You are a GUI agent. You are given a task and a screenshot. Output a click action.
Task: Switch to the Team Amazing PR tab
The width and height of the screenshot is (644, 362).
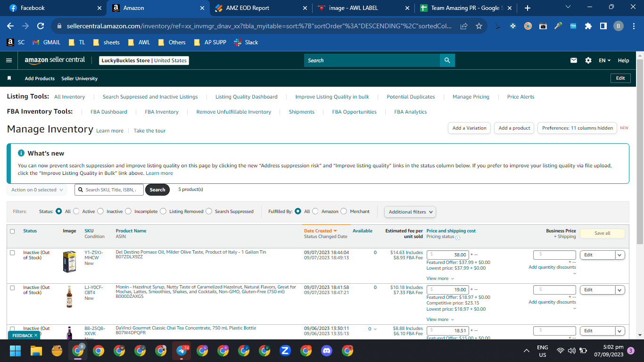point(465,8)
